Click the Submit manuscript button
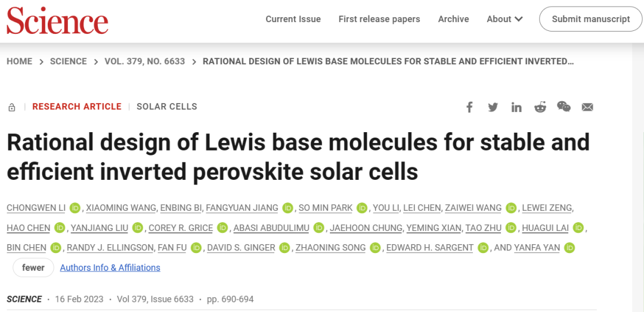The image size is (644, 312). tap(590, 19)
